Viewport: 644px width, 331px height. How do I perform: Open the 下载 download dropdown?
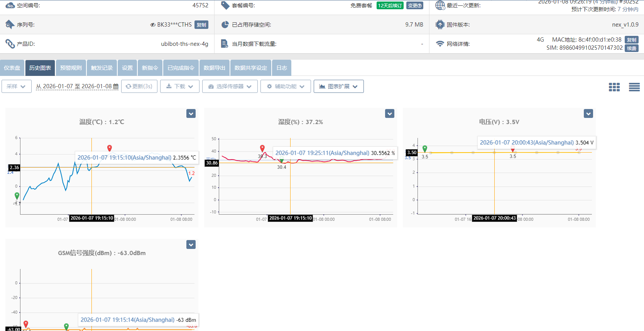pos(179,86)
